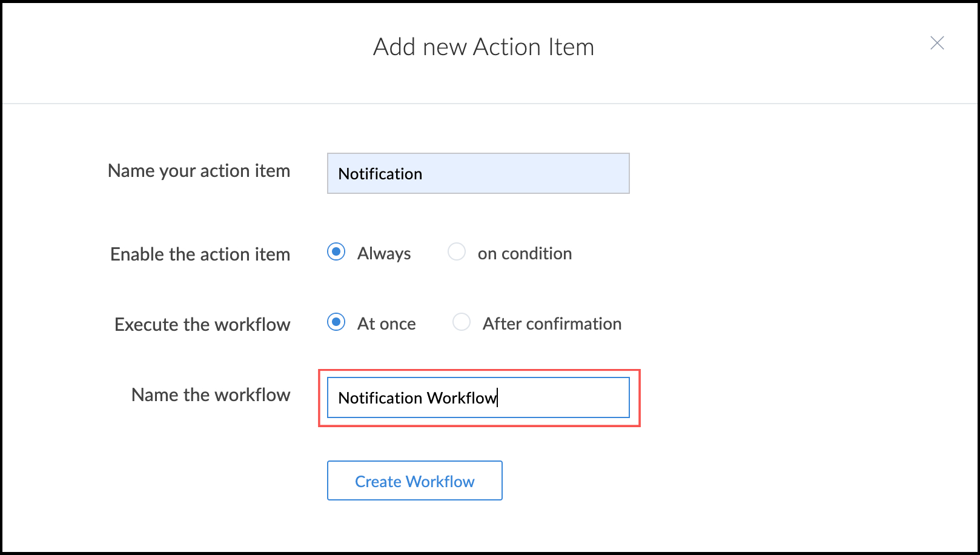Click the 'After confirmation' option label text
The image size is (980, 555).
point(552,324)
